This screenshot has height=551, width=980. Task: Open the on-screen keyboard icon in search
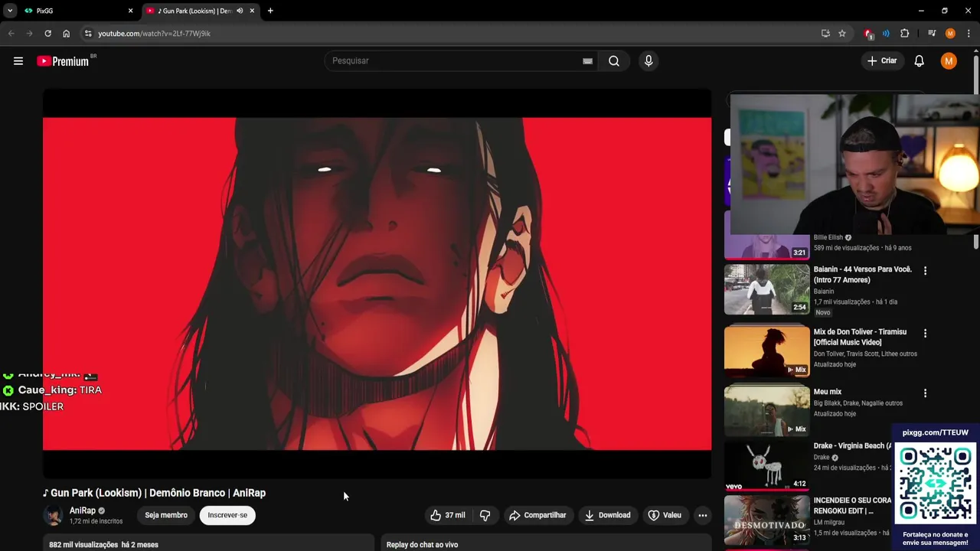(x=587, y=61)
